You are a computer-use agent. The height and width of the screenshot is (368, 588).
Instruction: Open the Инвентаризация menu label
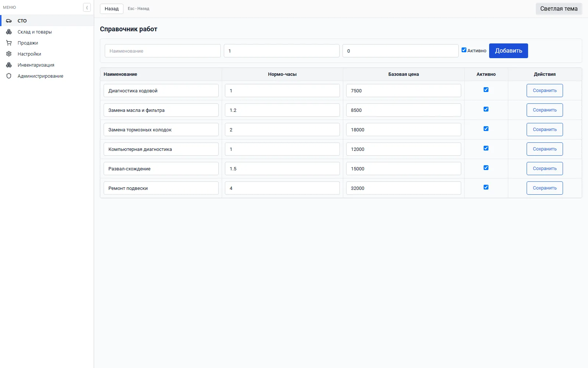36,65
